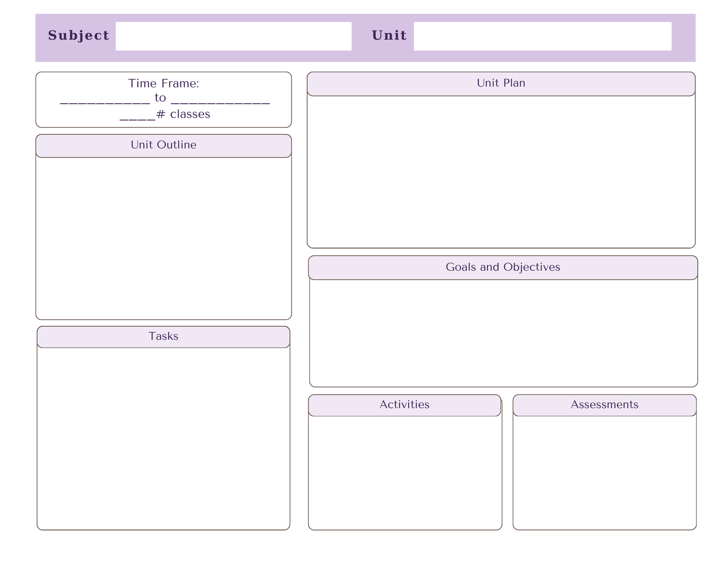Click inside the Tasks body area

163,439
